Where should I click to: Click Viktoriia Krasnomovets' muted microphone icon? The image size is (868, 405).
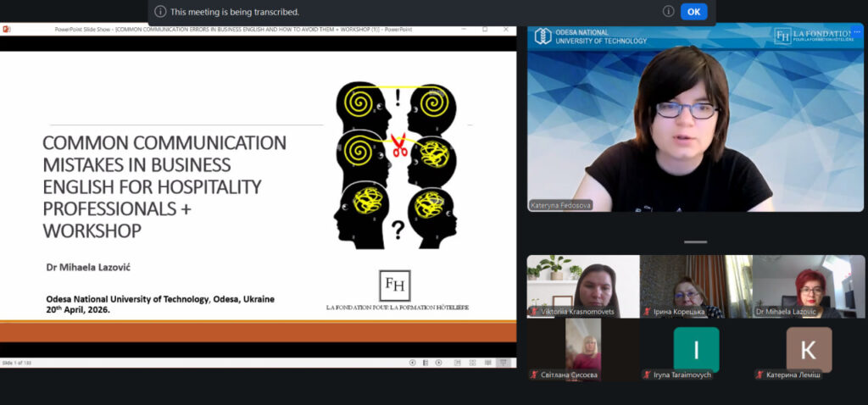coord(534,312)
